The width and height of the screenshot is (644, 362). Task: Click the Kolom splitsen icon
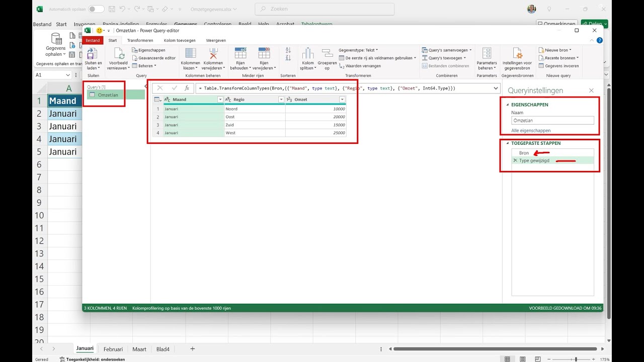click(307, 53)
